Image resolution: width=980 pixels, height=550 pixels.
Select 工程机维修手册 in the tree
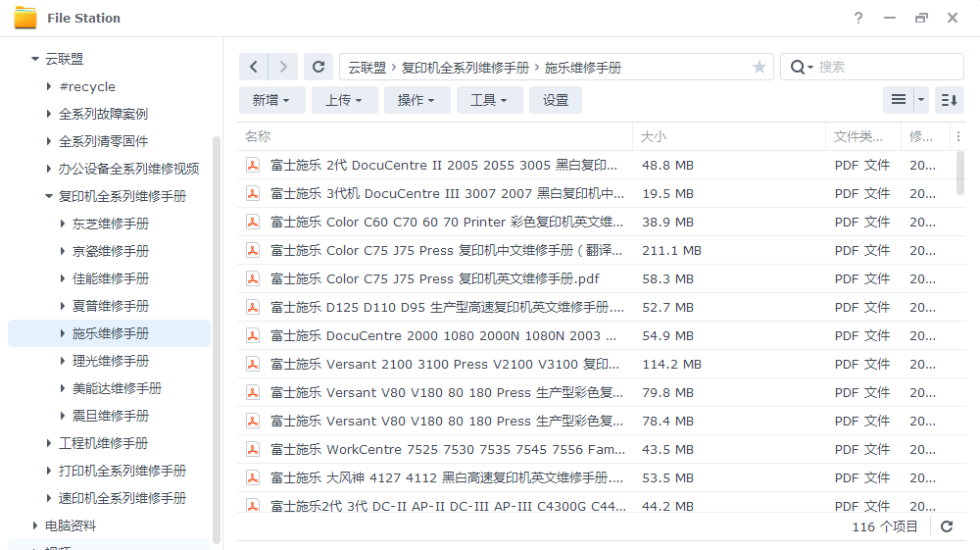[103, 444]
